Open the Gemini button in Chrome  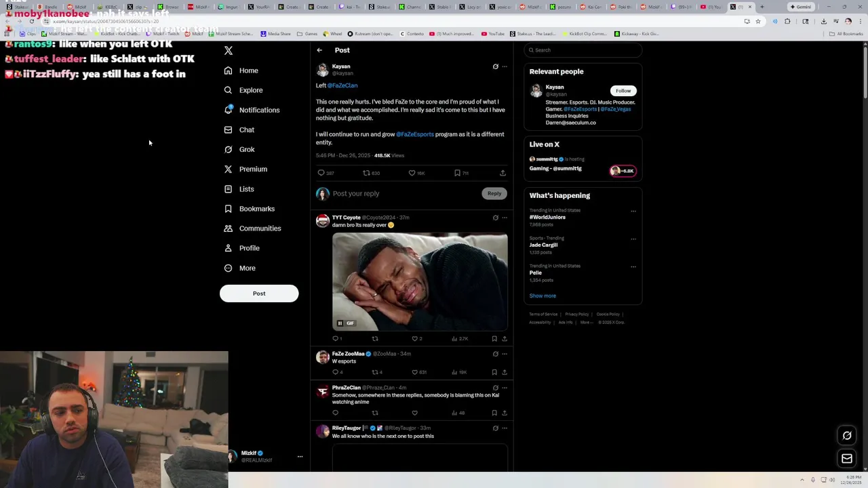click(x=801, y=7)
